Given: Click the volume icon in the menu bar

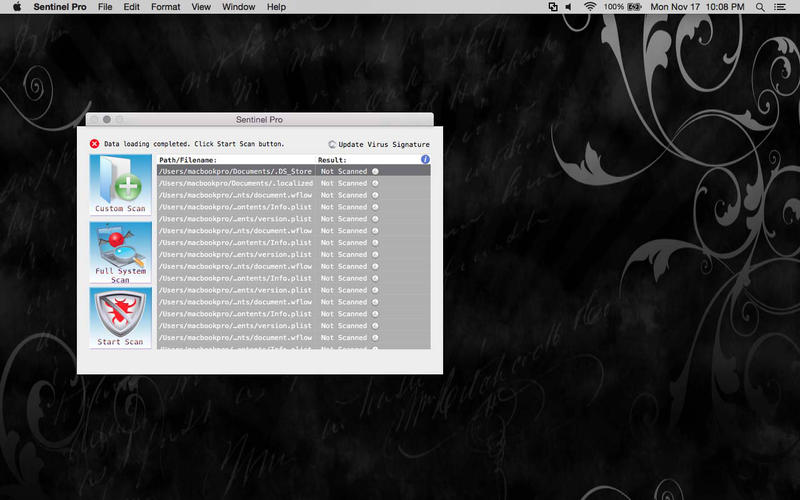Looking at the screenshot, I should [568, 7].
